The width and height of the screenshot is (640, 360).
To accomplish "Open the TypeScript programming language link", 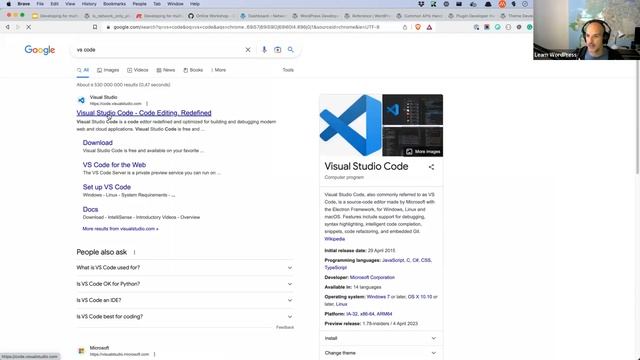I will (336, 268).
